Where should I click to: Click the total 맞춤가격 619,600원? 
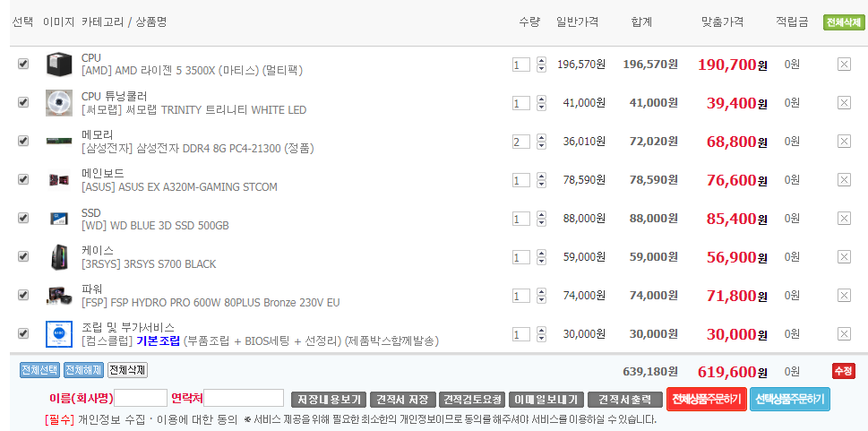[x=733, y=372]
